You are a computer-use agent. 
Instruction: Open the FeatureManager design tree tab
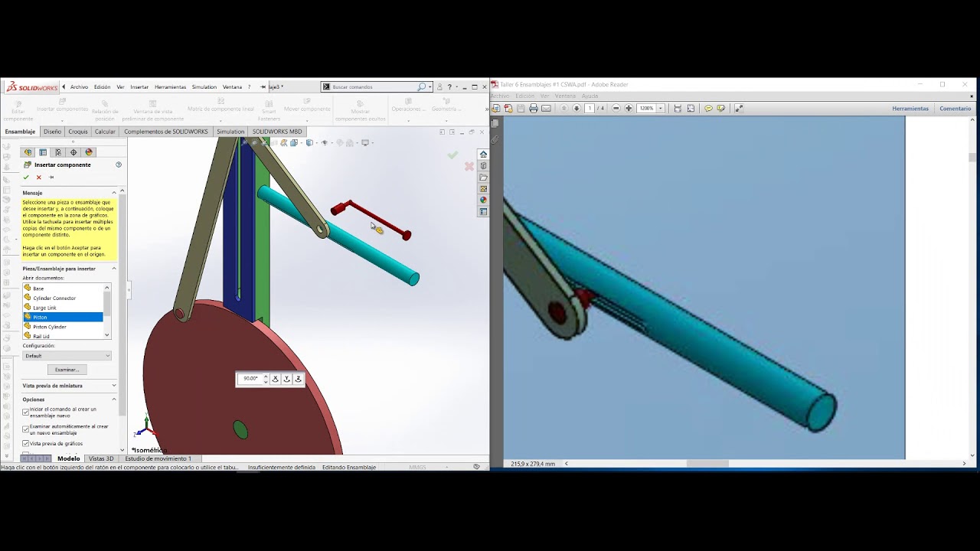click(28, 152)
